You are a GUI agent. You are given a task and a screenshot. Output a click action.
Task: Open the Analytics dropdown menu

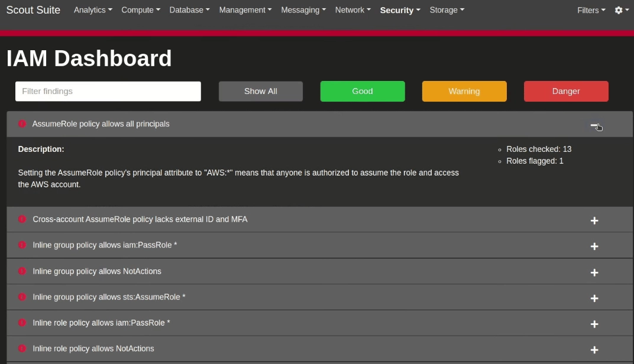[93, 10]
